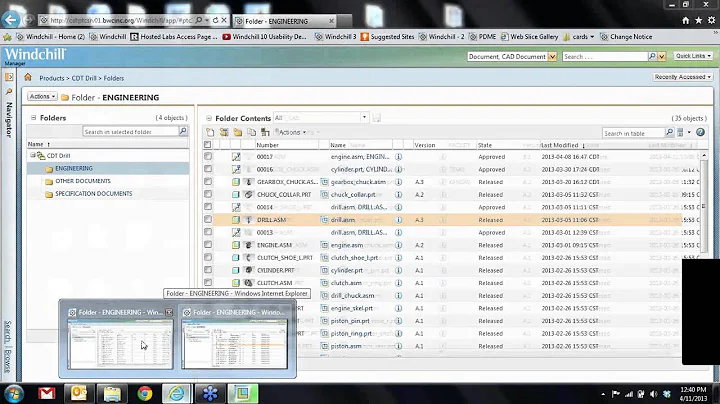Open information icon for ENGINE.ASM row

tap(399, 245)
